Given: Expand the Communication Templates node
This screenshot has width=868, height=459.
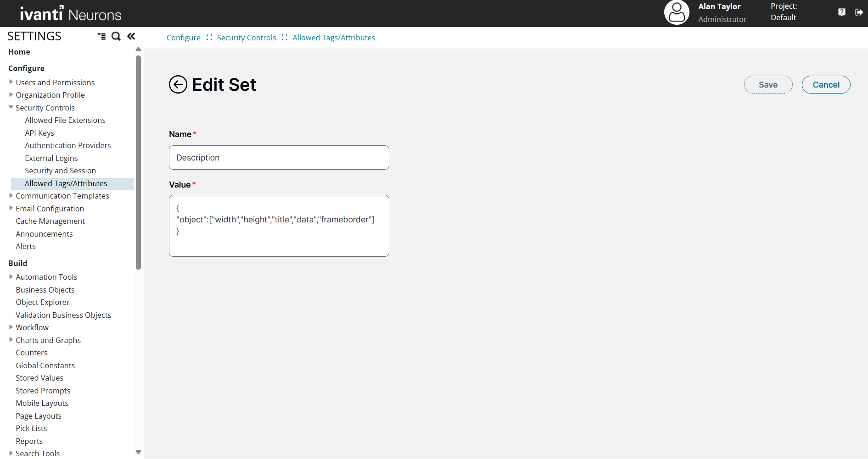Looking at the screenshot, I should (x=11, y=195).
